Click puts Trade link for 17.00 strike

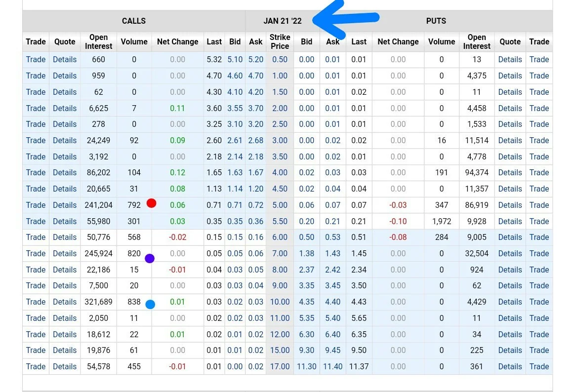click(x=539, y=366)
